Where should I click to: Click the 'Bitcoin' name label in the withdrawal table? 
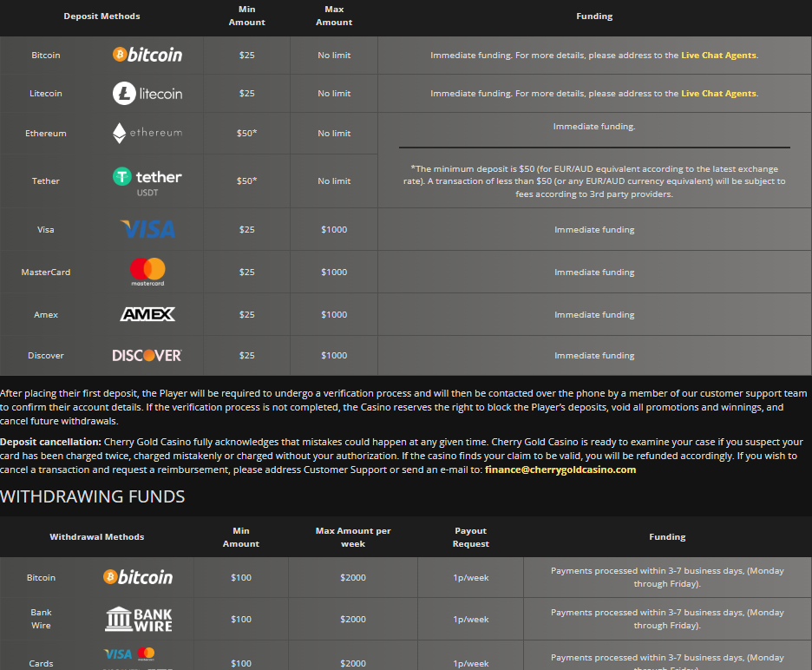coord(41,577)
